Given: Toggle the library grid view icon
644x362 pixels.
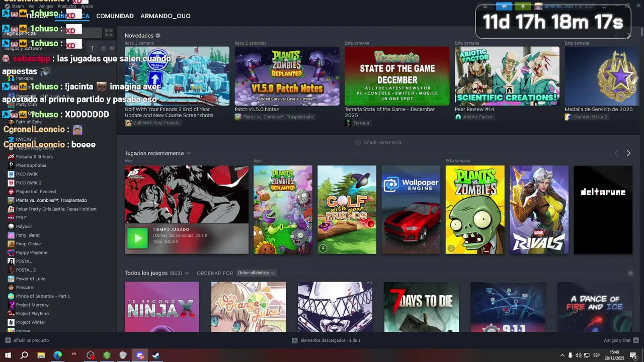Looking at the screenshot, I should tap(109, 33).
